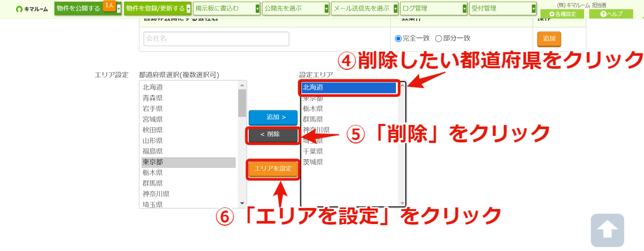Click the prefecture list scroll-down arrow

[x=242, y=203]
